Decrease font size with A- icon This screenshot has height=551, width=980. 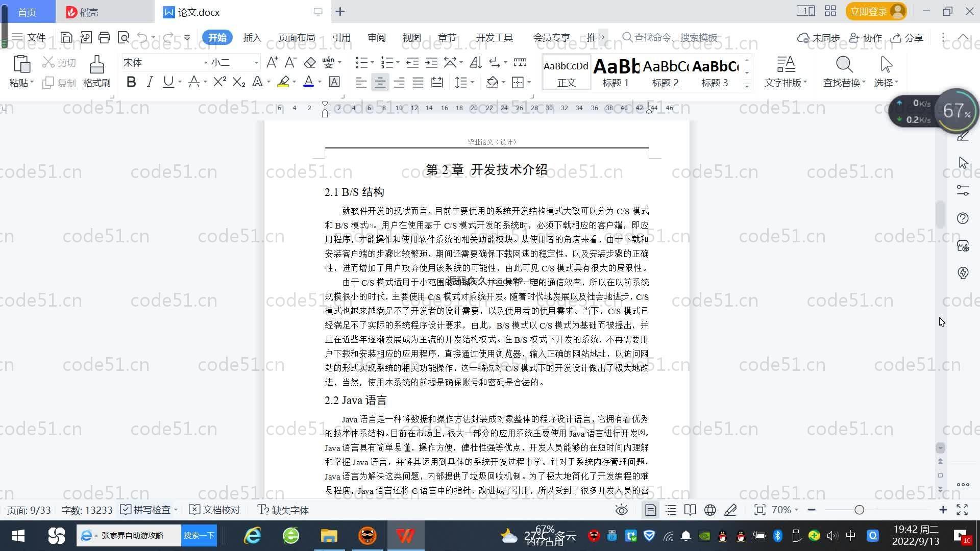[x=290, y=62]
